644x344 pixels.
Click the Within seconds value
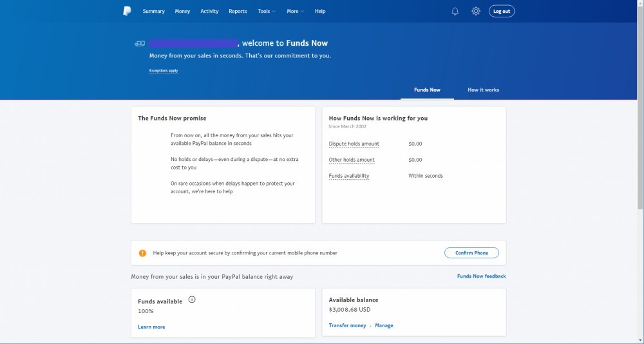426,176
